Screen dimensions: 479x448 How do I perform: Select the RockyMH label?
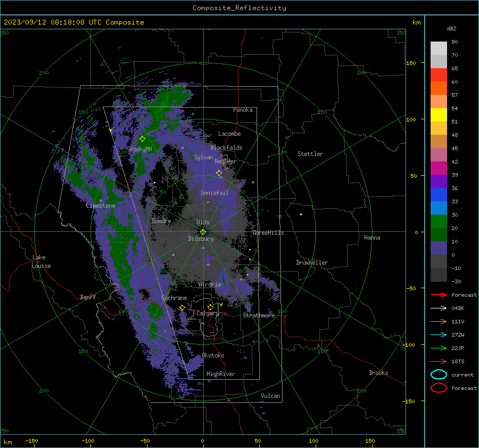click(141, 149)
